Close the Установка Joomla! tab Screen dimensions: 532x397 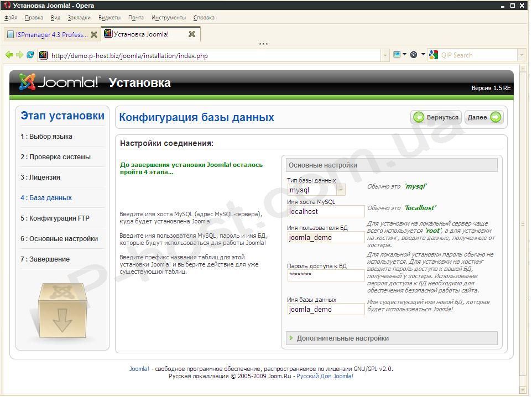point(192,34)
